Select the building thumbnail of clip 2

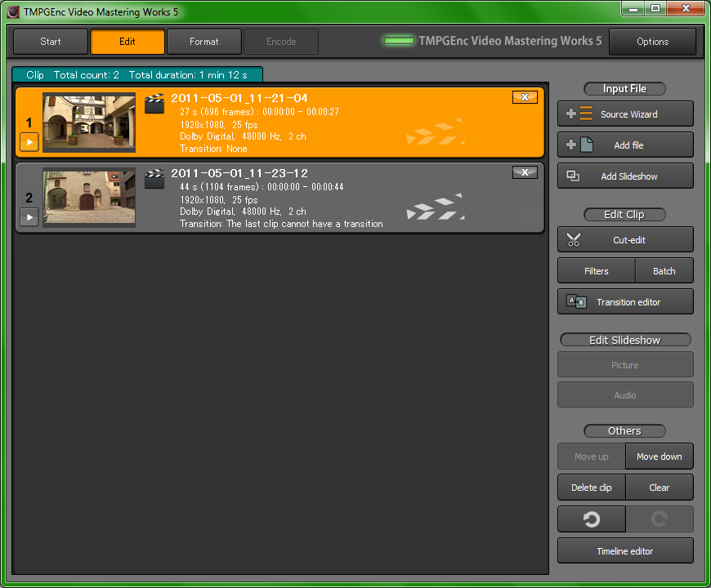tap(89, 198)
